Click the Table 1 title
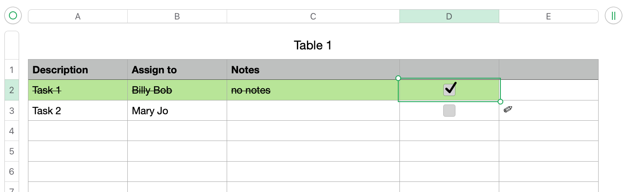Image resolution: width=644 pixels, height=192 pixels. tap(313, 45)
